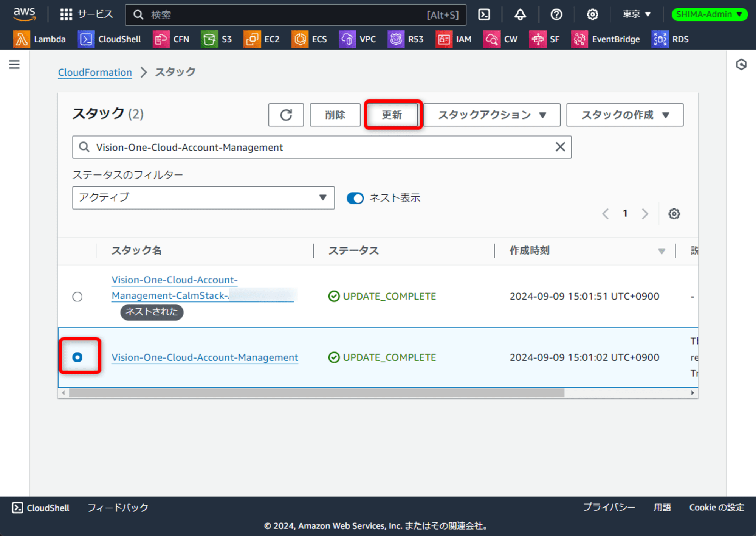
Task: Clear the stack search filter
Action: [x=560, y=147]
